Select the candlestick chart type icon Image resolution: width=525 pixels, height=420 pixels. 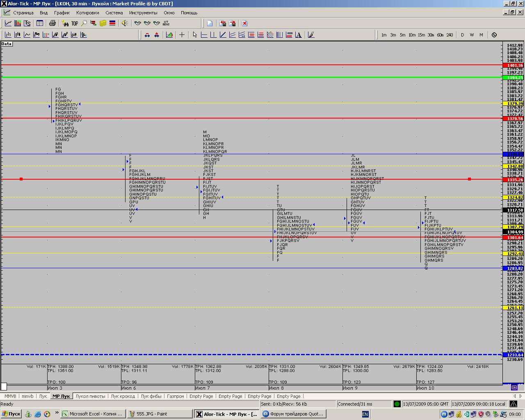tap(18, 35)
